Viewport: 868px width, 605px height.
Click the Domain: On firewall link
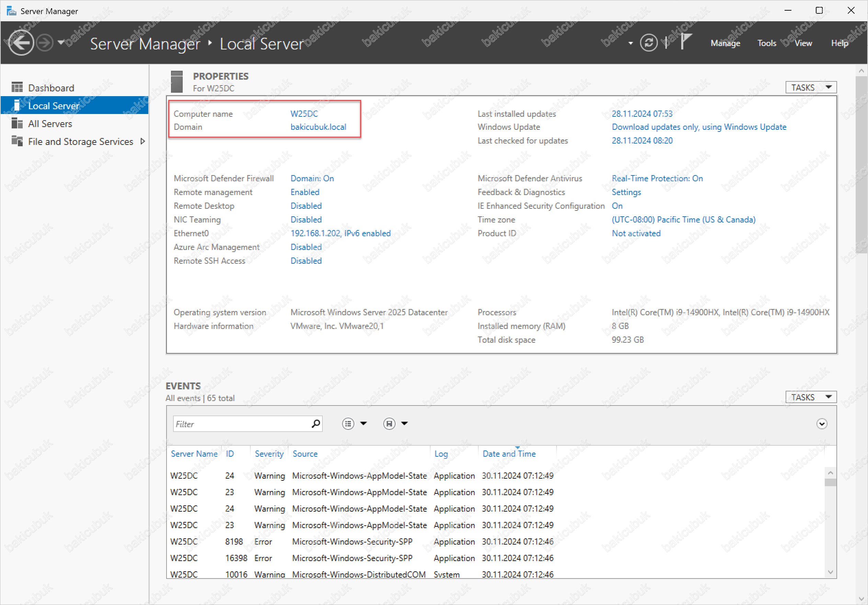pos(312,179)
